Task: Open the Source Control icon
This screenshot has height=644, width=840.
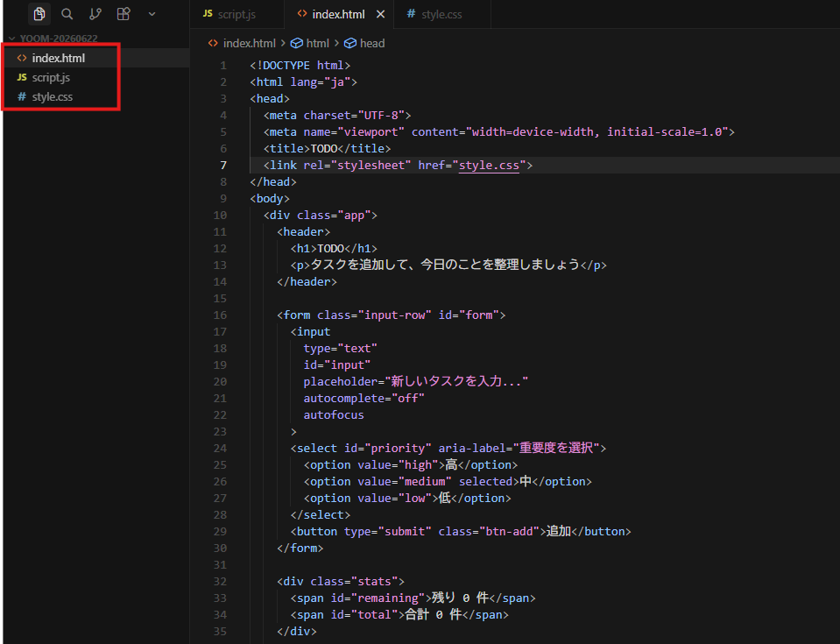Action: coord(95,14)
